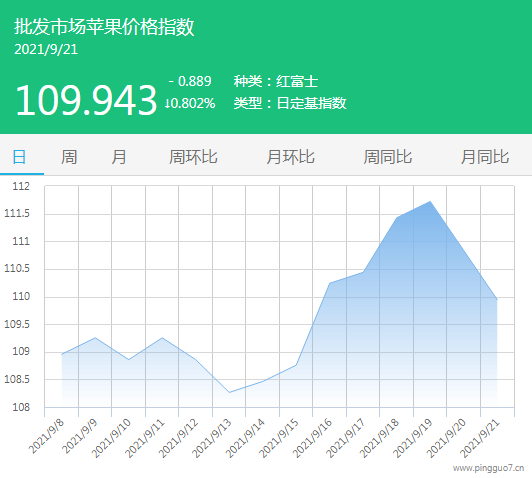Open the www.pingguo7.cn watermark link
532x478 pixels.
click(488, 468)
